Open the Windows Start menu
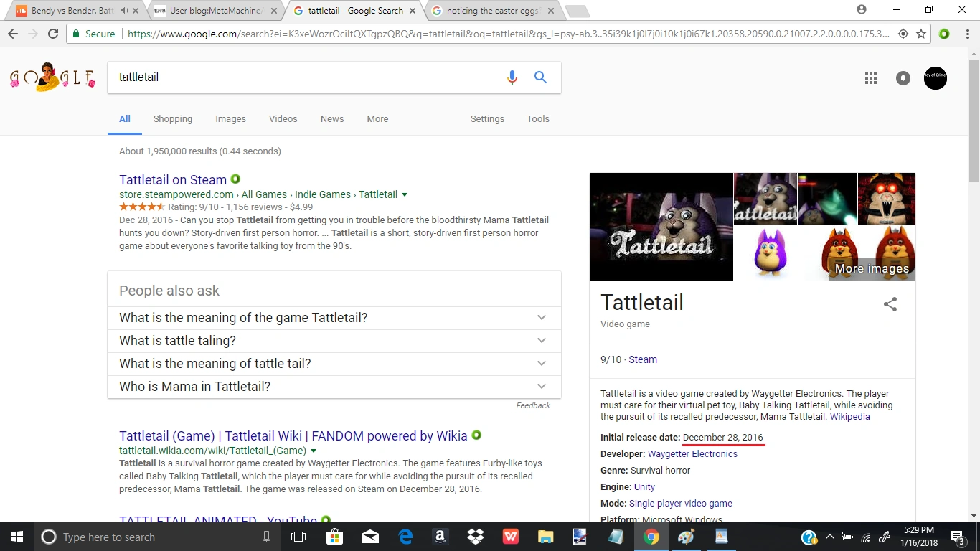This screenshot has height=551, width=980. 17,537
